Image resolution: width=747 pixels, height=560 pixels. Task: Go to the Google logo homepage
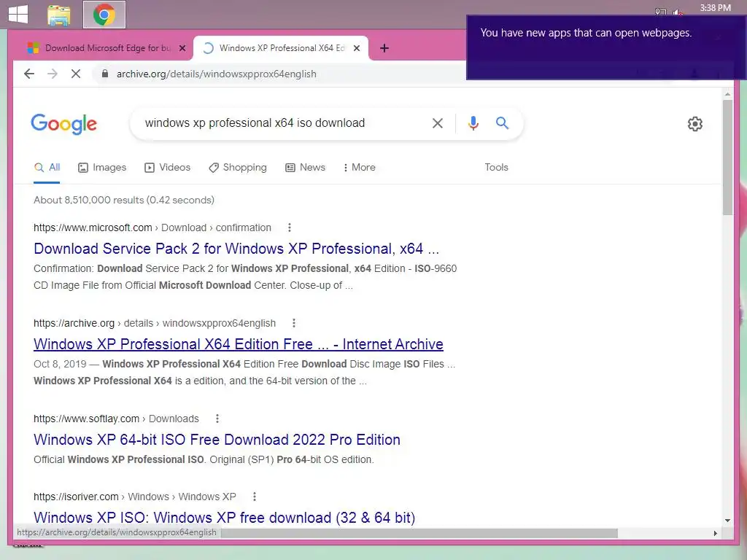click(64, 124)
